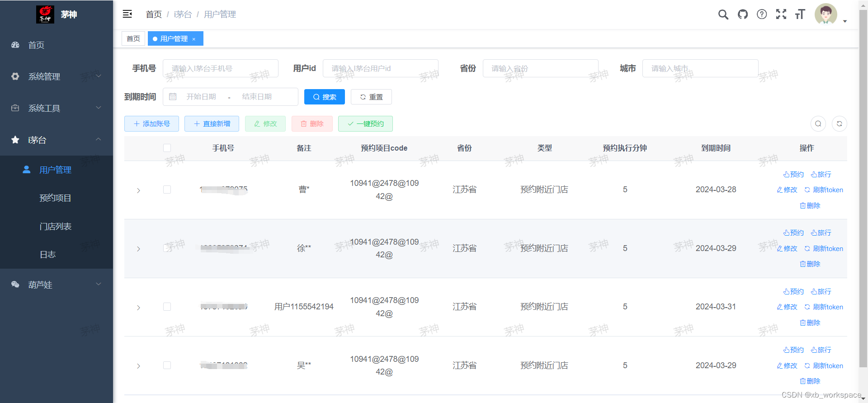
Task: Click 删除 for the 徐** row
Action: click(810, 264)
